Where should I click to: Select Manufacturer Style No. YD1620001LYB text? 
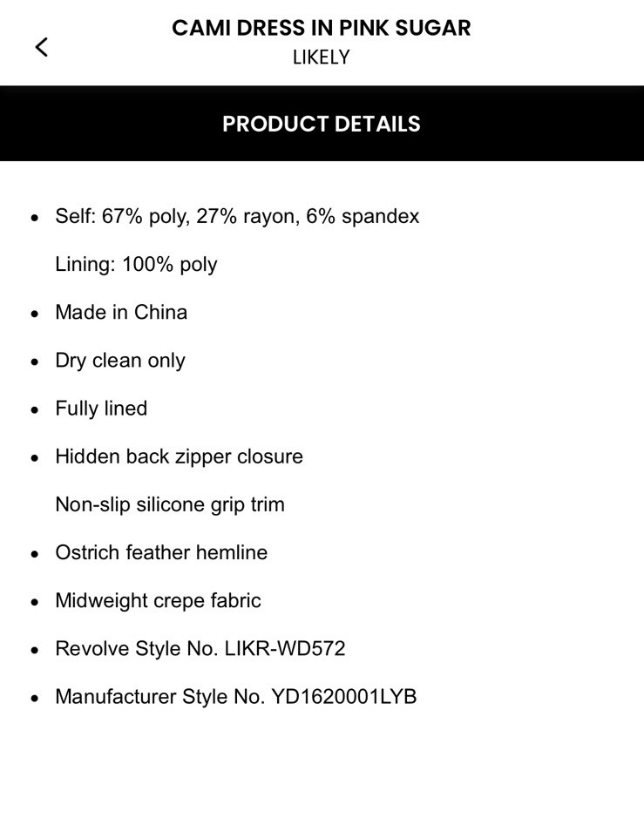(x=235, y=697)
